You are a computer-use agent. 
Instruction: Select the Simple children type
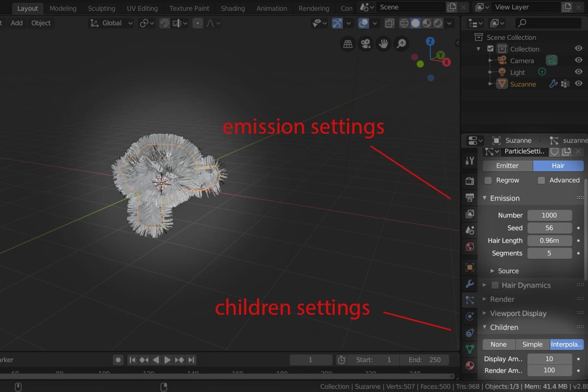point(532,344)
